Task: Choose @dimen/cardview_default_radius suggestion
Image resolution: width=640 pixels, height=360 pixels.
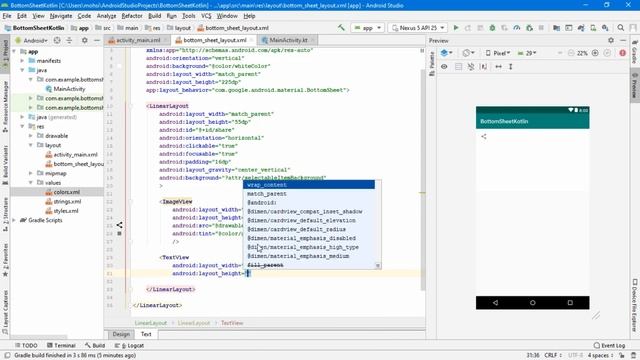Action: pos(309,229)
